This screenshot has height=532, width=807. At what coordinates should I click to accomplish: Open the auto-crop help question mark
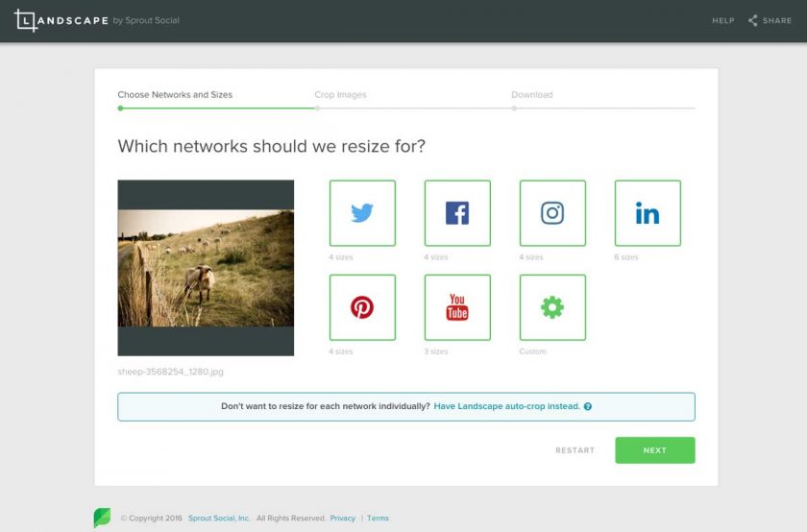(588, 406)
